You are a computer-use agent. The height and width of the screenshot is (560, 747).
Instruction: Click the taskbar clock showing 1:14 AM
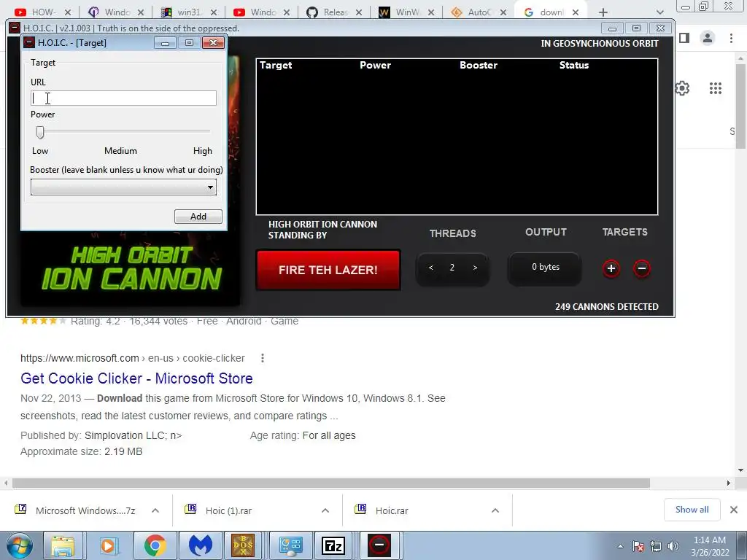coord(710,546)
